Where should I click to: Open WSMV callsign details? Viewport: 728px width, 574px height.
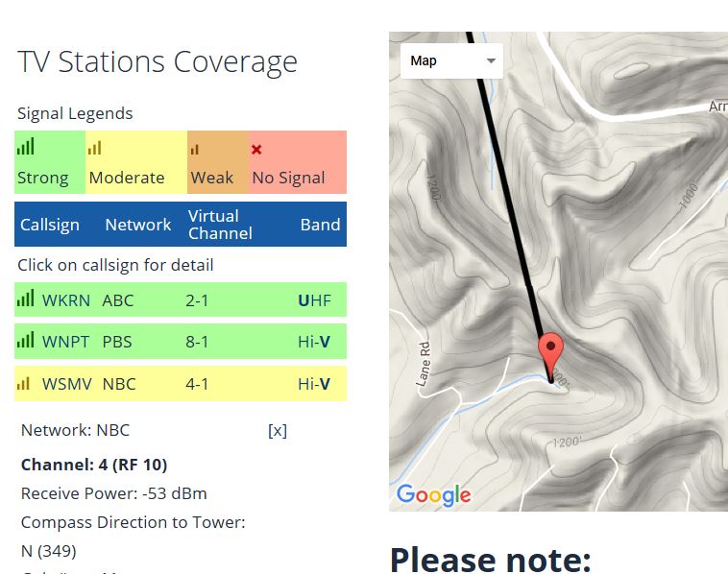[x=67, y=384]
